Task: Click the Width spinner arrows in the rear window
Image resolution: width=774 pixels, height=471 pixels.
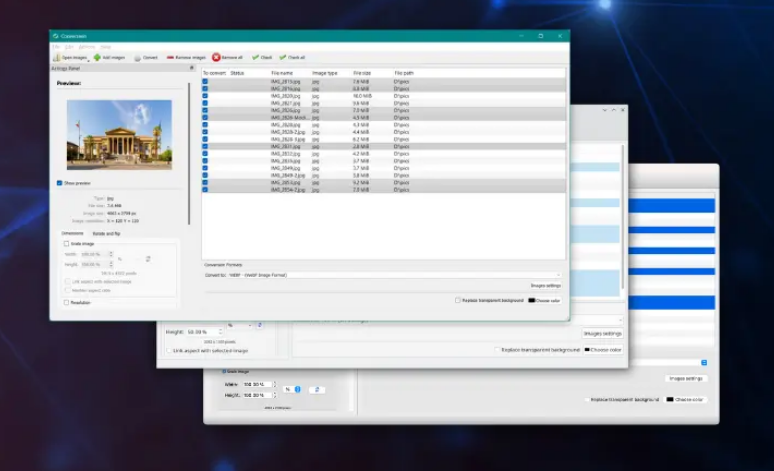Action: pos(275,384)
